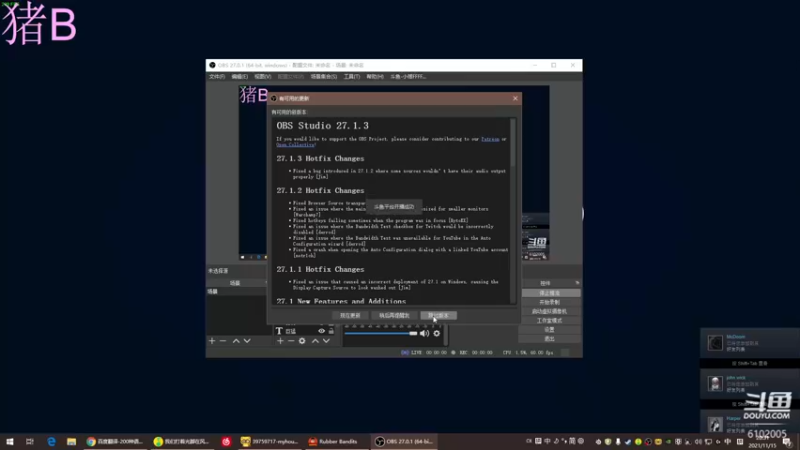
Task: Mute audio with speaker icon in mixer
Action: click(x=424, y=333)
